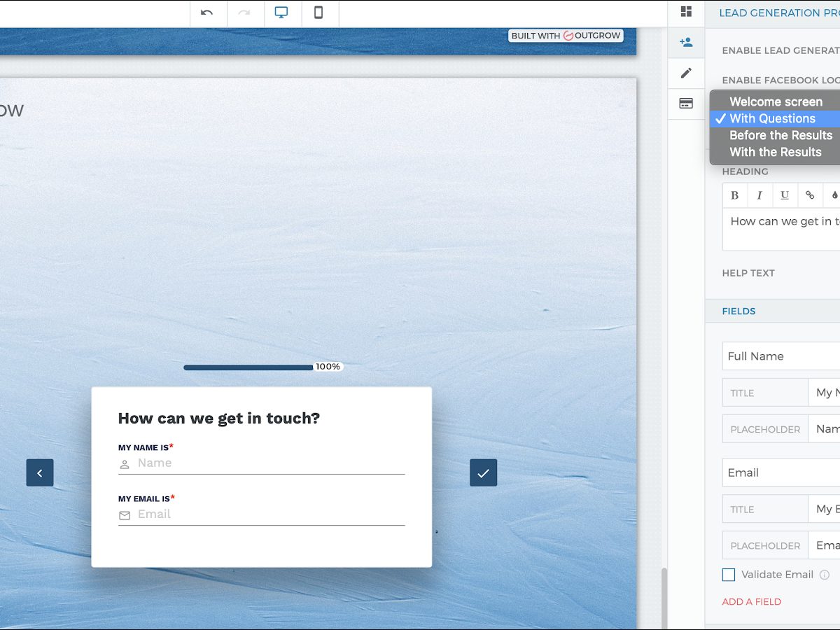Select With Questions menu option
Viewport: 840px width, 630px height.
[x=772, y=118]
